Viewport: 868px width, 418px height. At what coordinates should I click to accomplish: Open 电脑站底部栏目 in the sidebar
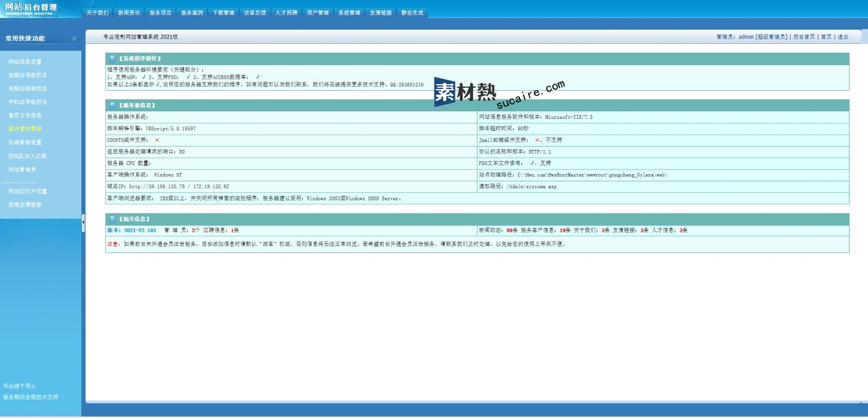click(28, 88)
